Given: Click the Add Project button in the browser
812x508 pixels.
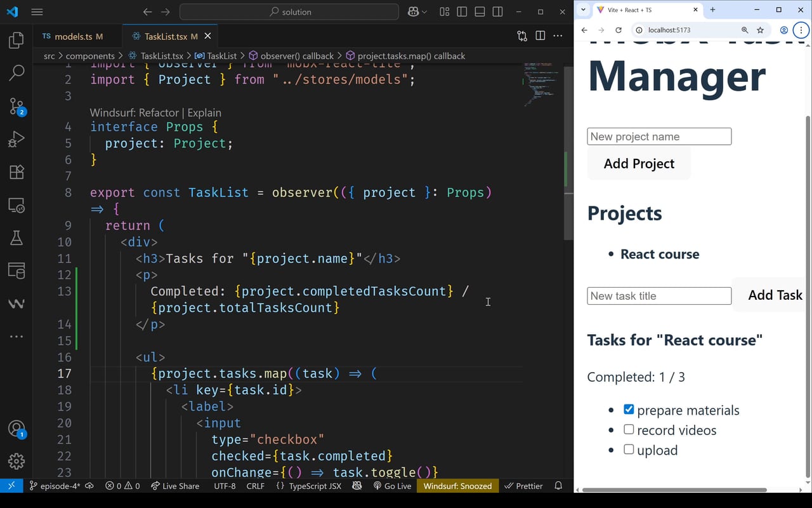Looking at the screenshot, I should pos(639,164).
